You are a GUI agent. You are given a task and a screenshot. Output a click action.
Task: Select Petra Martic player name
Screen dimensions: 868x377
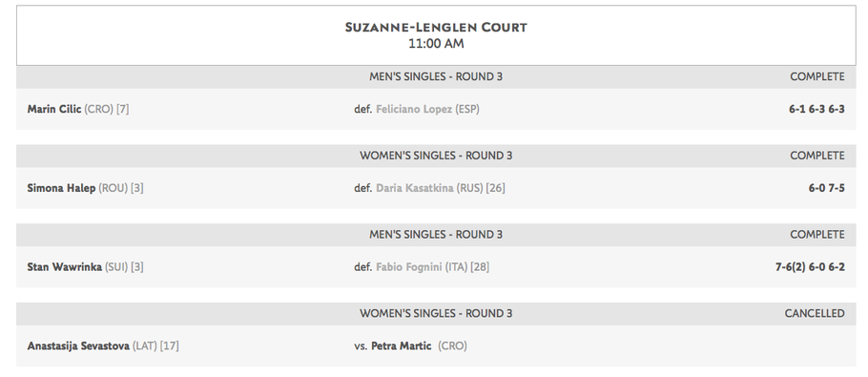pos(401,346)
